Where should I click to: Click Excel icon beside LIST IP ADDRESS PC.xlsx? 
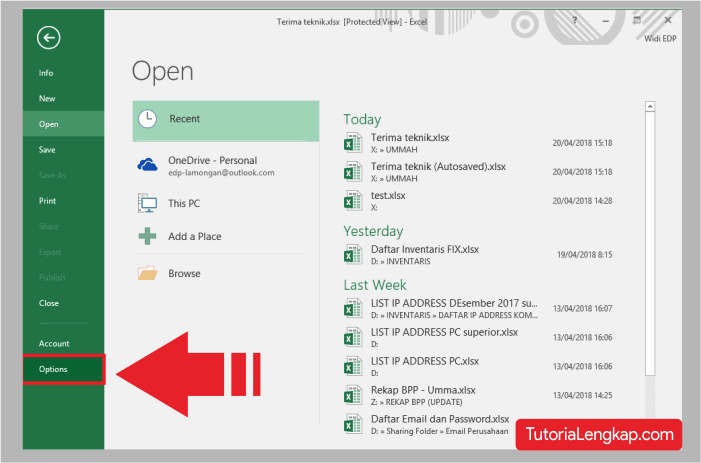(x=353, y=366)
